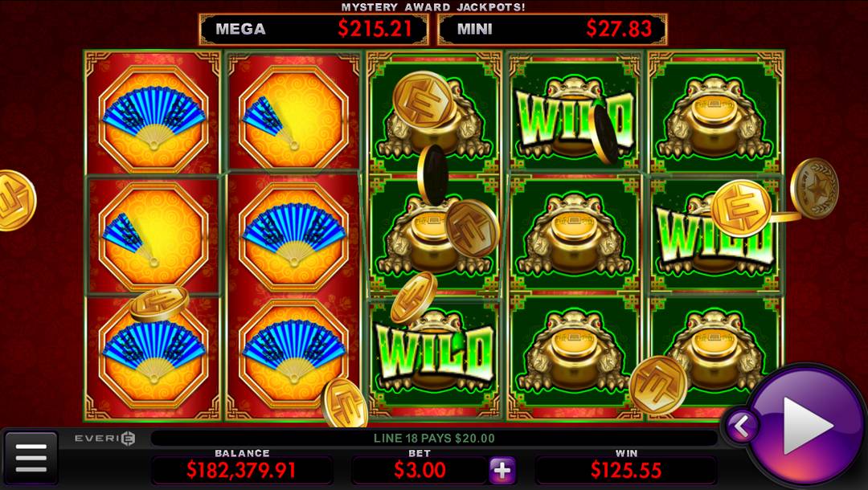Click the win amount $125.55
The width and height of the screenshot is (868, 490).
point(625,471)
